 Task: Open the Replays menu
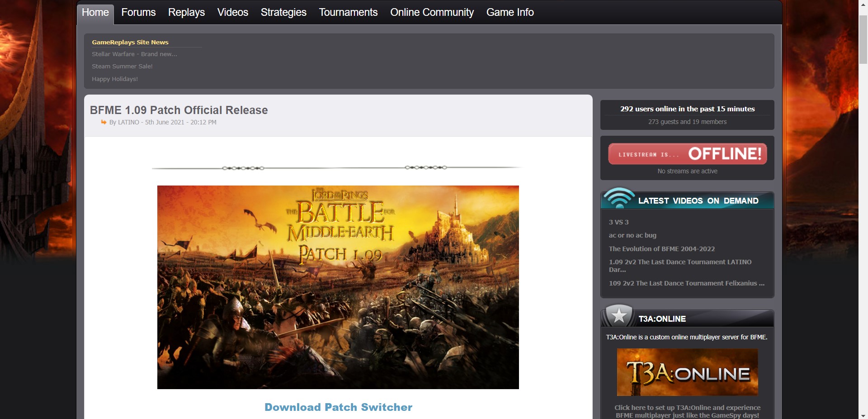pos(186,13)
